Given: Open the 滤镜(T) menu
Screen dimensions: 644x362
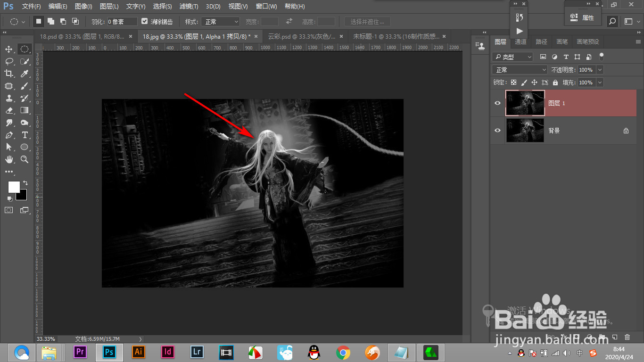Looking at the screenshot, I should point(189,7).
